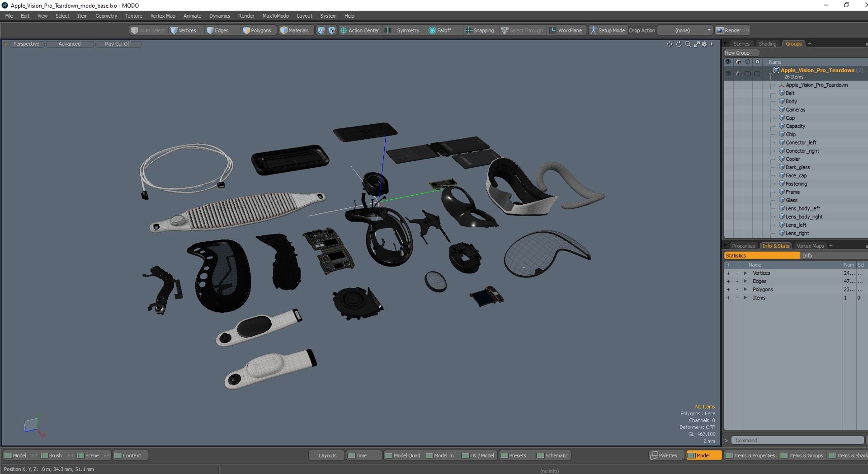The height and width of the screenshot is (474, 868).
Task: Click the shield icon right of Materials
Action: (321, 30)
